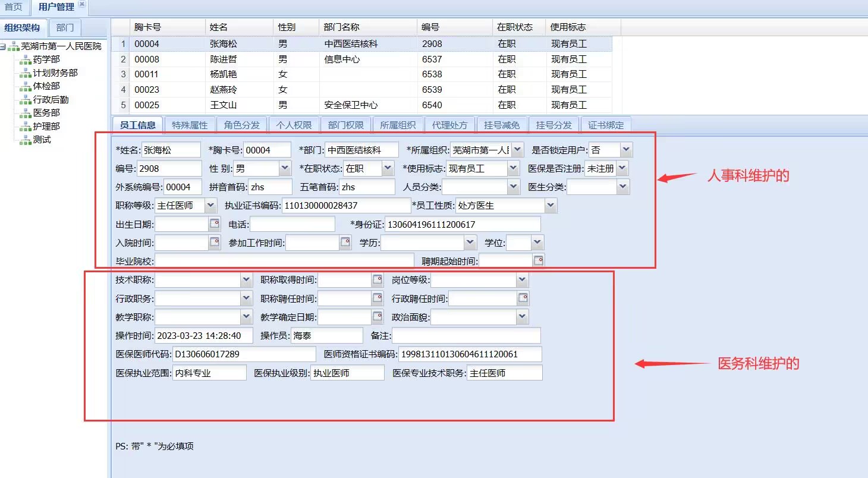Image resolution: width=868 pixels, height=478 pixels.
Task: Close the 用户管理 tab with its X icon
Action: (x=82, y=4)
